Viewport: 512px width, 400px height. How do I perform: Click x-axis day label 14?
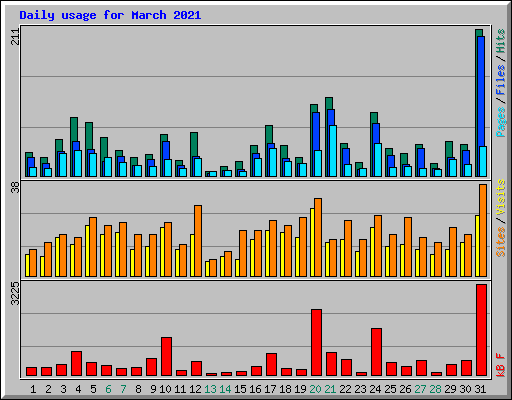225,389
